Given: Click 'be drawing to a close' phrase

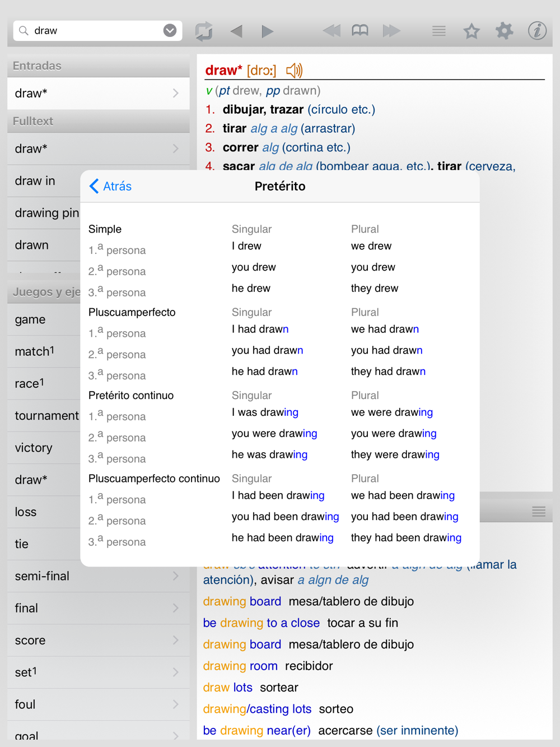Looking at the screenshot, I should pos(262,623).
